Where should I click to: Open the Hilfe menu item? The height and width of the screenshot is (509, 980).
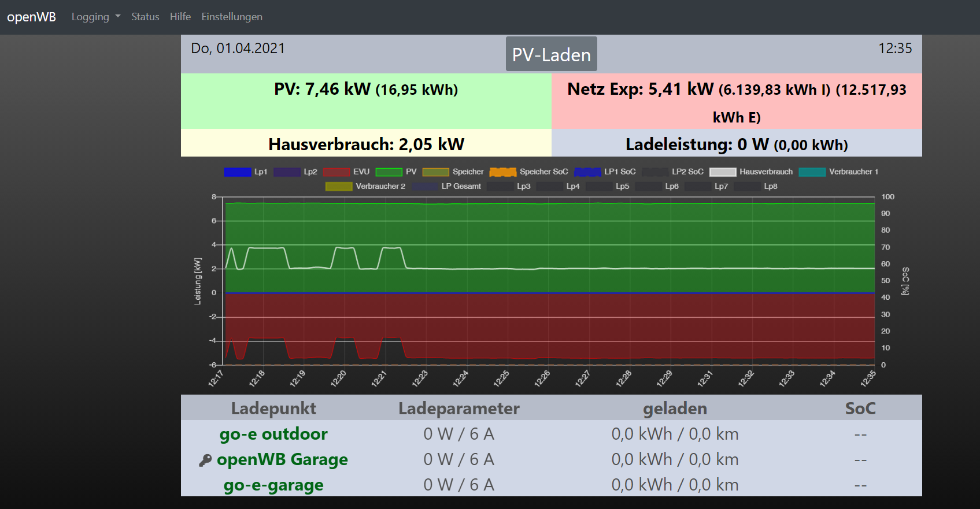[x=180, y=17]
